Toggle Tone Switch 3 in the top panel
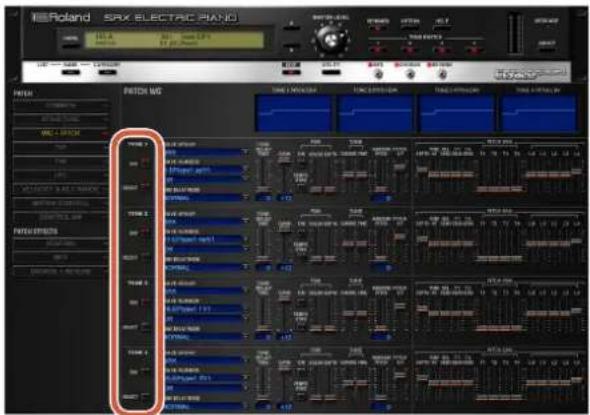Image resolution: width=590 pixels, height=415 pixels. [441, 49]
